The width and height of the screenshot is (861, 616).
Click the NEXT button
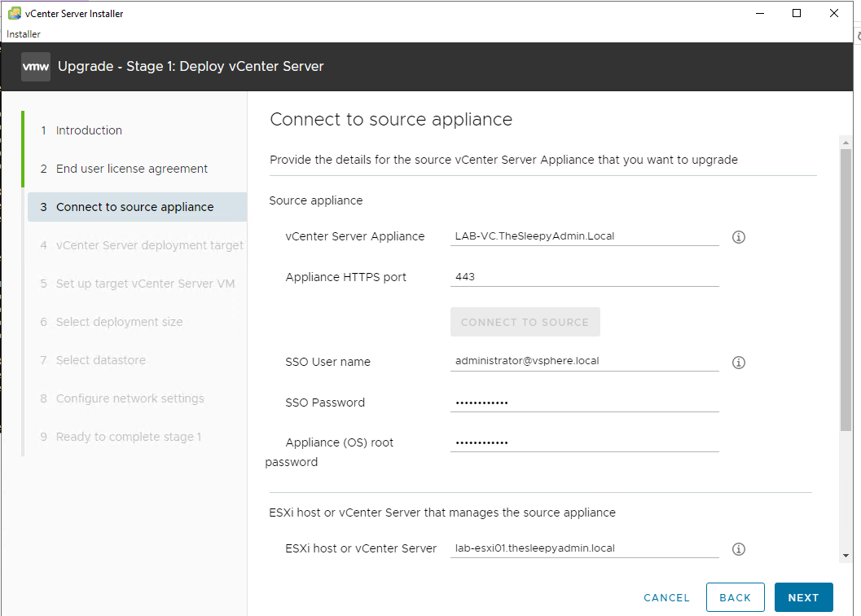coord(803,596)
